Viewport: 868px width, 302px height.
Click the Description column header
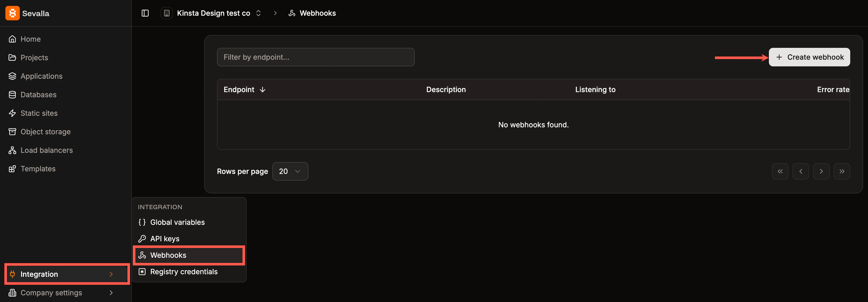click(446, 90)
